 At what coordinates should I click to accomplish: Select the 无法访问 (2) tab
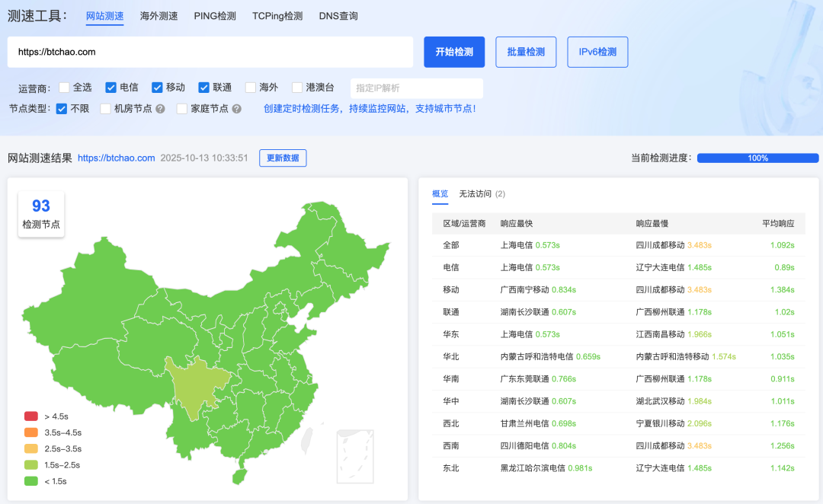[x=482, y=194]
